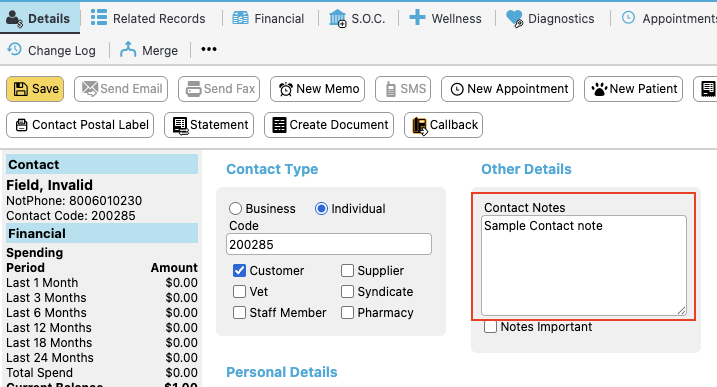Select the Business radio button
This screenshot has width=717, height=387.
pos(235,209)
